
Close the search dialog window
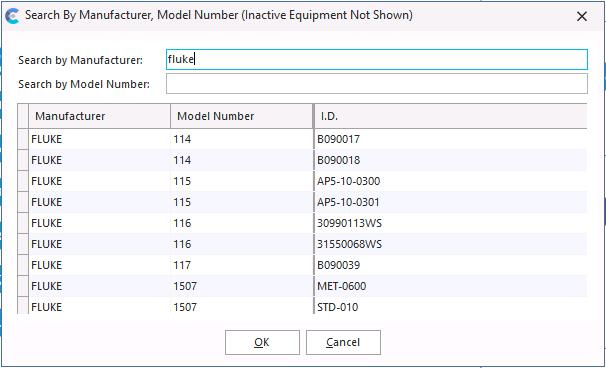(x=582, y=16)
